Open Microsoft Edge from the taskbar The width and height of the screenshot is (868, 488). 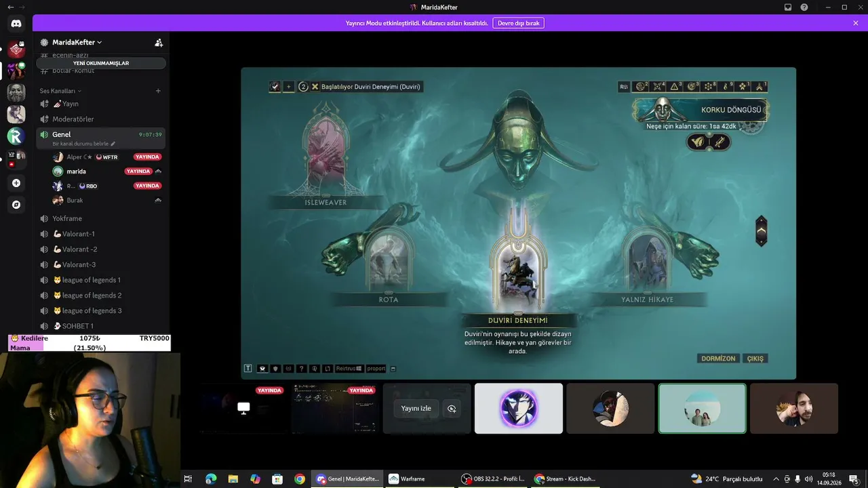point(210,479)
